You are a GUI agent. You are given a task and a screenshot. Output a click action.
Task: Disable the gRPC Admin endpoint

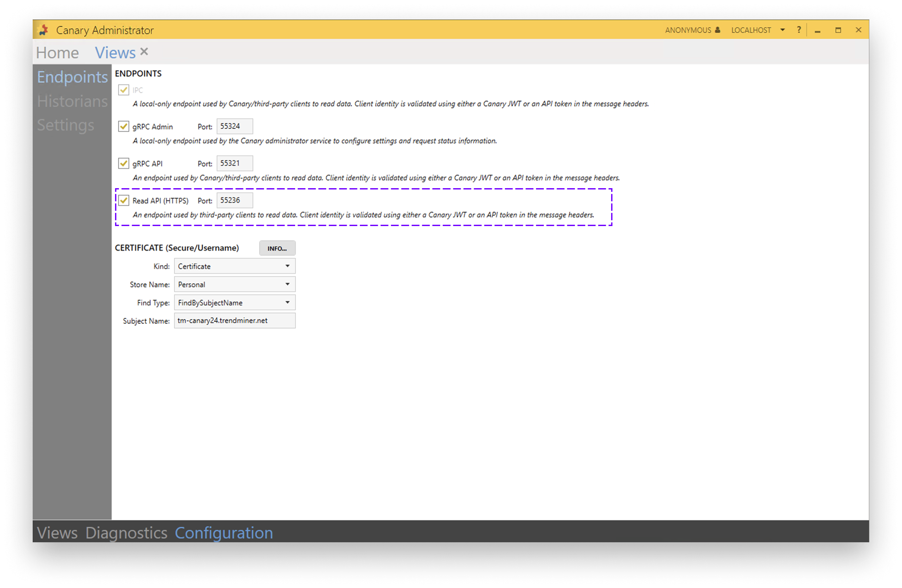coord(123,126)
